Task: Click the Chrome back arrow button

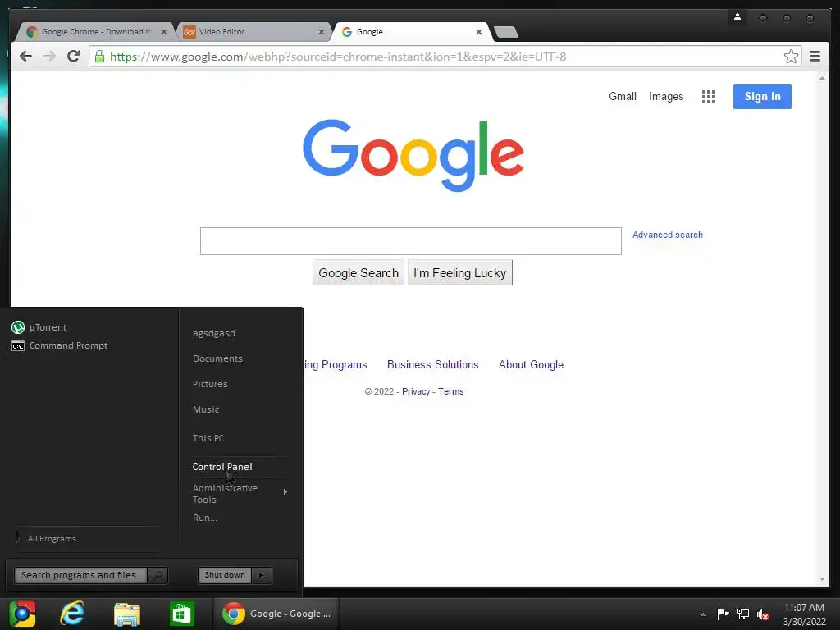Action: point(25,57)
